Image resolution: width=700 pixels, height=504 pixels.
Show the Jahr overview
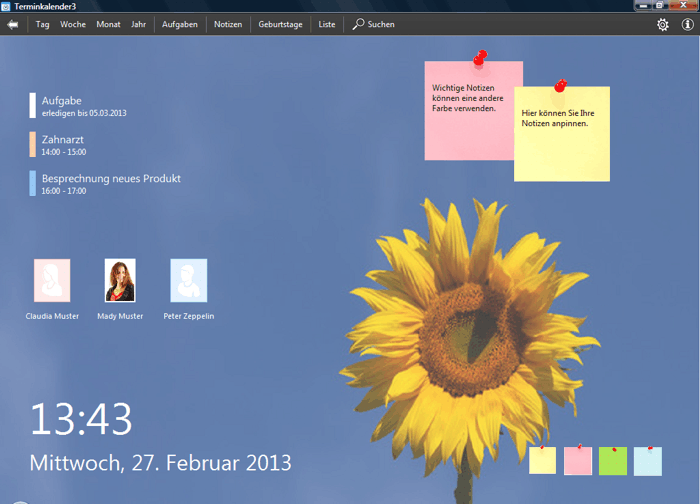[x=138, y=24]
